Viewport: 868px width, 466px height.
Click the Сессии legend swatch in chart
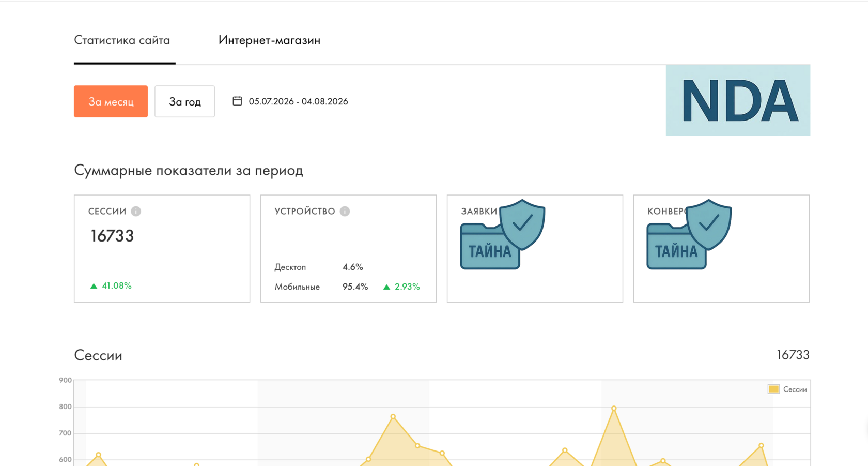click(x=773, y=389)
